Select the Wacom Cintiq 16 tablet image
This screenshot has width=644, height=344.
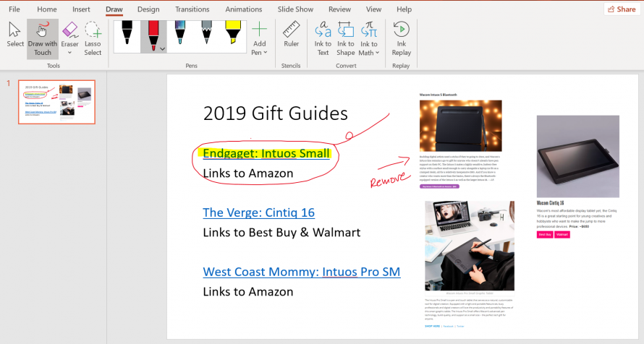578,156
